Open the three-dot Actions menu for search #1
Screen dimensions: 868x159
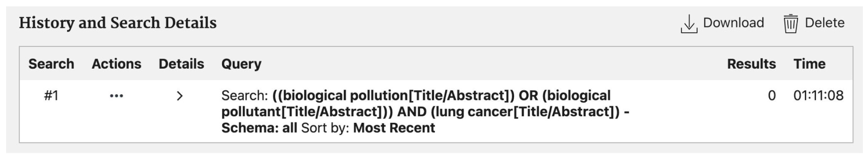[116, 96]
